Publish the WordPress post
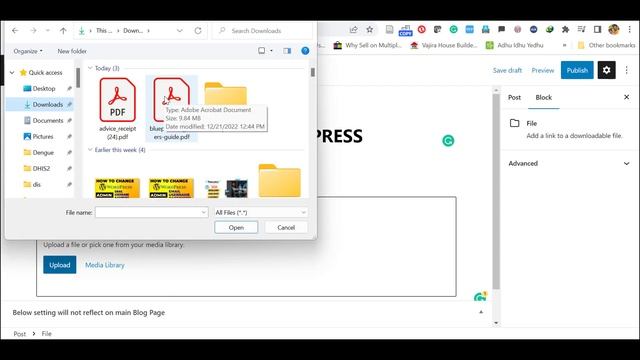The height and width of the screenshot is (360, 640). 577,70
